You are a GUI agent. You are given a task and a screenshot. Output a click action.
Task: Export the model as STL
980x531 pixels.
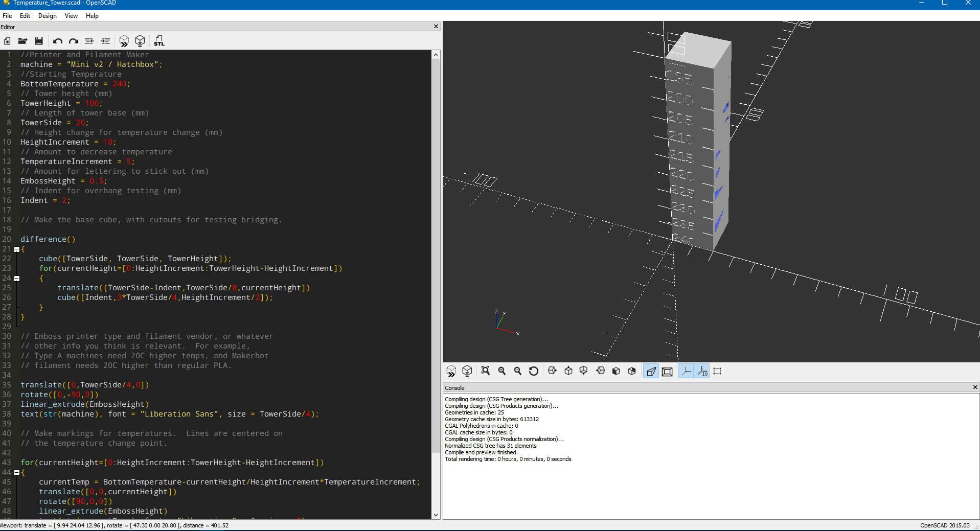(x=159, y=41)
